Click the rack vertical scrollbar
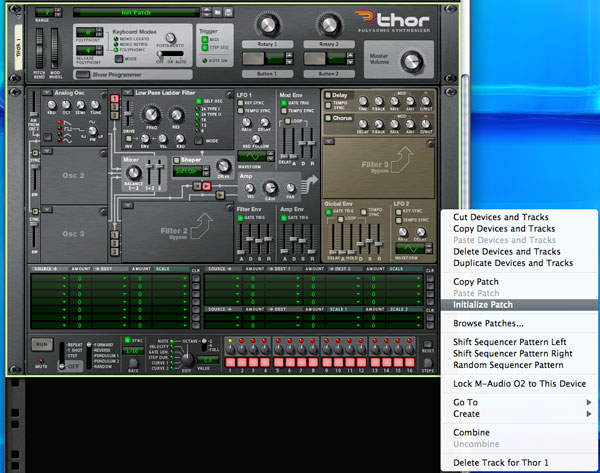Viewport: 600px width, 473px height. point(465,142)
